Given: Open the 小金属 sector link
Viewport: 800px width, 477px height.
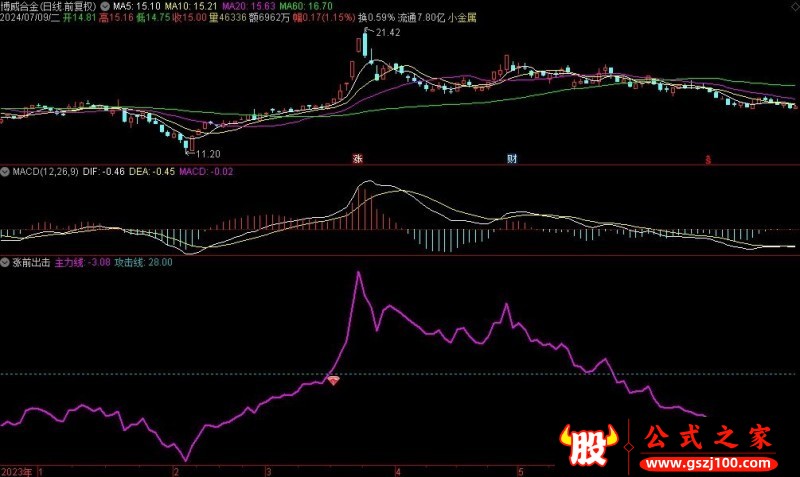Looking at the screenshot, I should 462,18.
